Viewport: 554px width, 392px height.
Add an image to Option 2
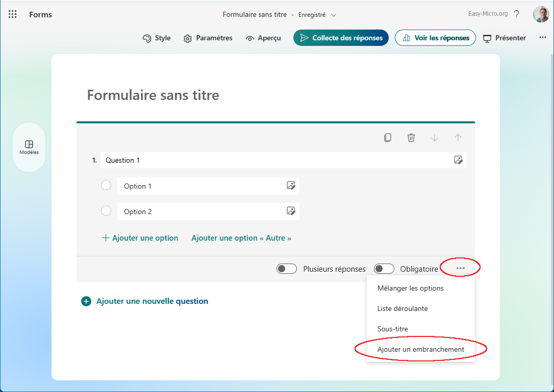point(291,211)
